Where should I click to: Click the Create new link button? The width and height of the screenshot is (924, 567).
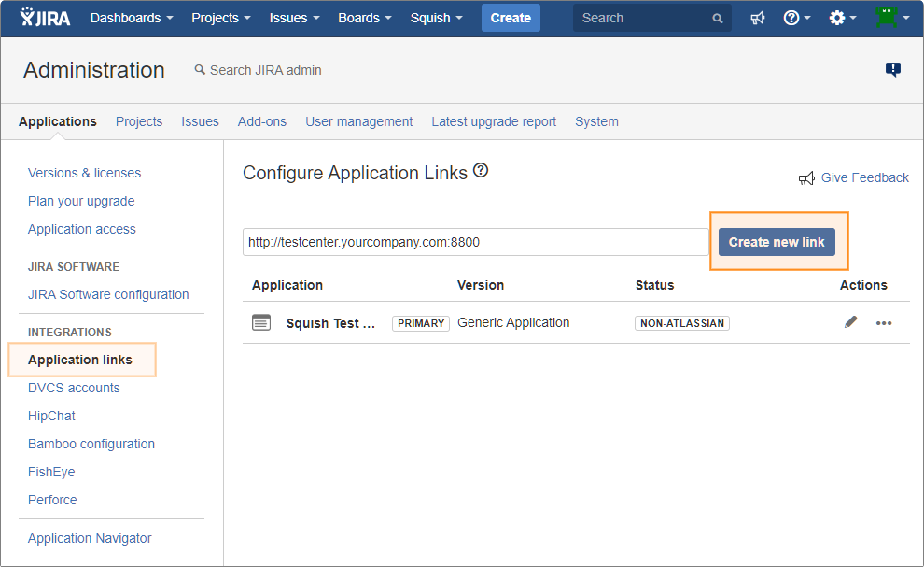click(777, 242)
